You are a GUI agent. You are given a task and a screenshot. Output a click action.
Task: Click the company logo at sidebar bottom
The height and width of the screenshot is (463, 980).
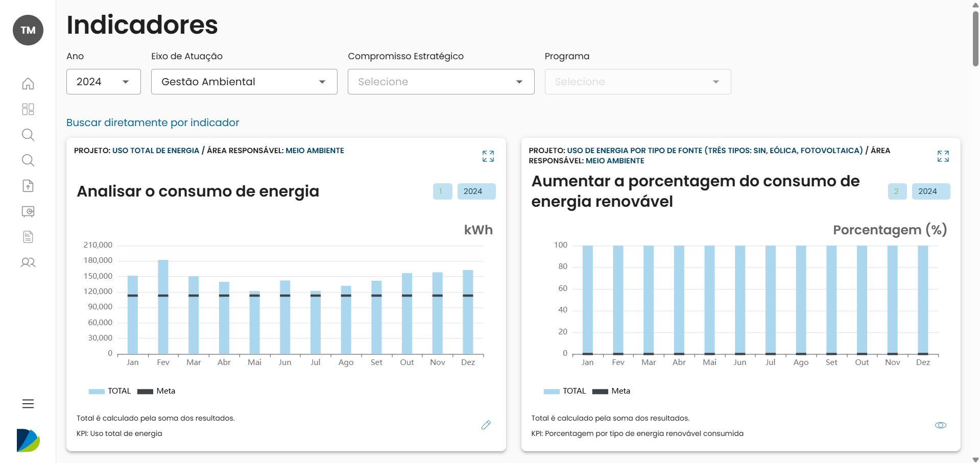(x=28, y=441)
